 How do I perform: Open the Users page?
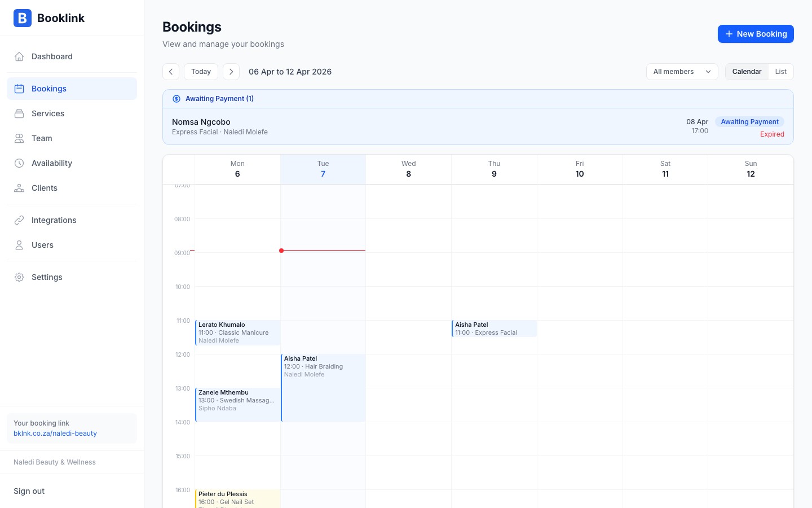[x=19, y=245]
